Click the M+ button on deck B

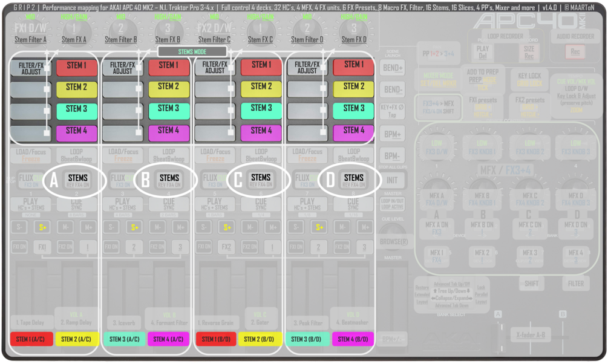(180, 227)
